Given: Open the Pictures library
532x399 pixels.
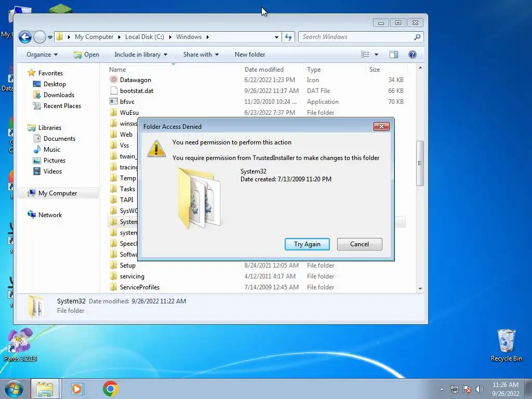Looking at the screenshot, I should coord(54,161).
